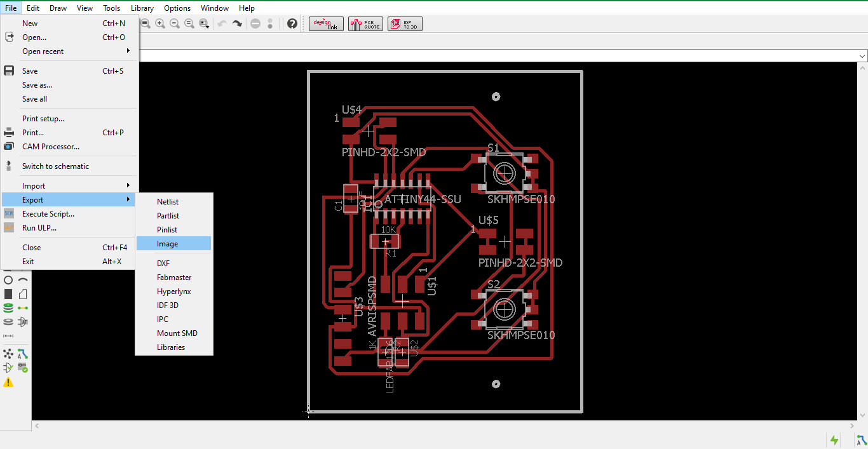
Task: Select the gray Hole tool
Action: coord(8,322)
